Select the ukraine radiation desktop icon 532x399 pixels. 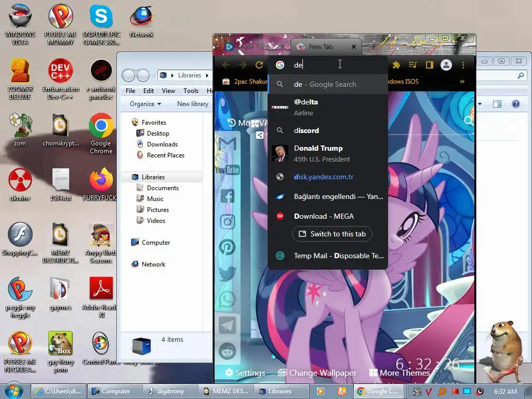click(x=20, y=184)
